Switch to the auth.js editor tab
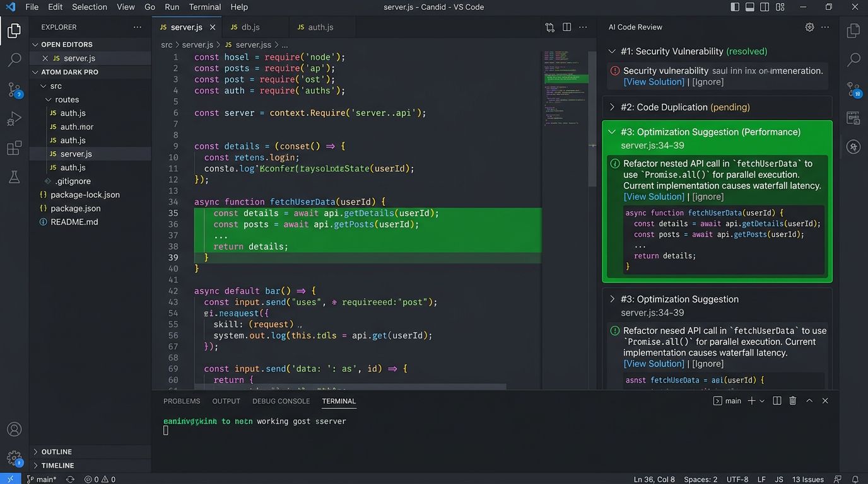The image size is (868, 484). 322,27
